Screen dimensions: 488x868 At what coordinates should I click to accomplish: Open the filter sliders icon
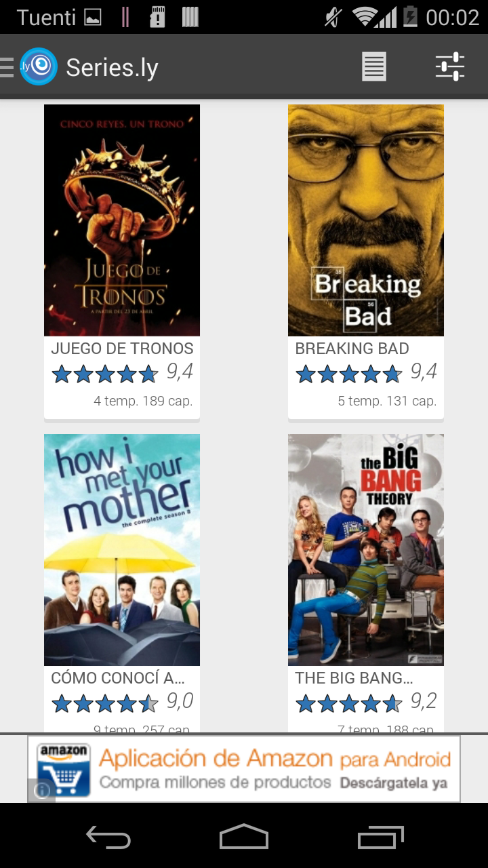click(449, 66)
